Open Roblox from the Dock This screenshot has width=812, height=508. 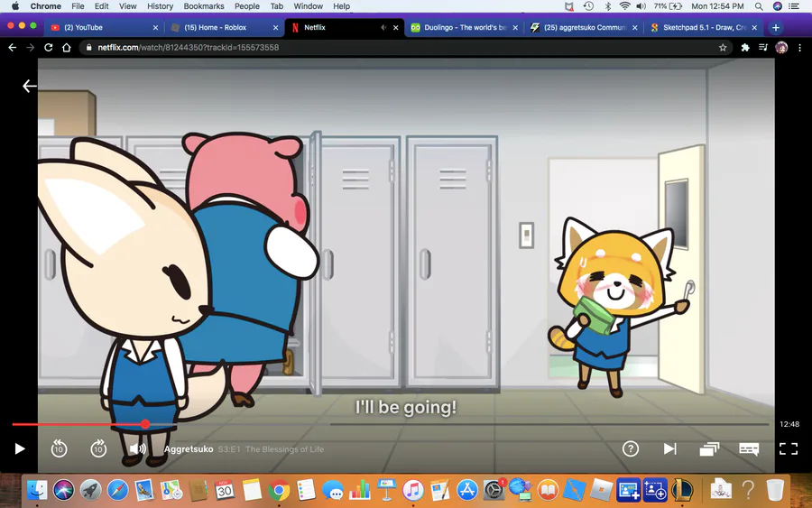tap(601, 489)
